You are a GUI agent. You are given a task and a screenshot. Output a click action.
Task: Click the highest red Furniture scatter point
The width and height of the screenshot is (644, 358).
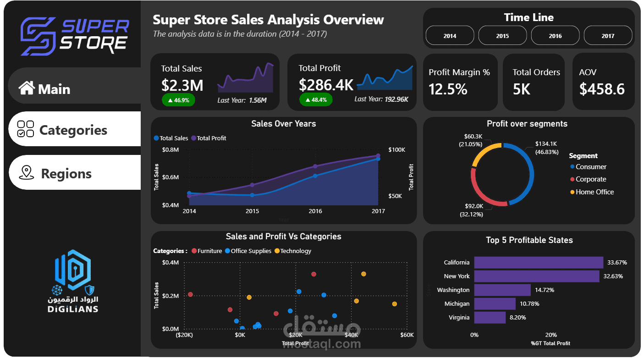coord(314,274)
